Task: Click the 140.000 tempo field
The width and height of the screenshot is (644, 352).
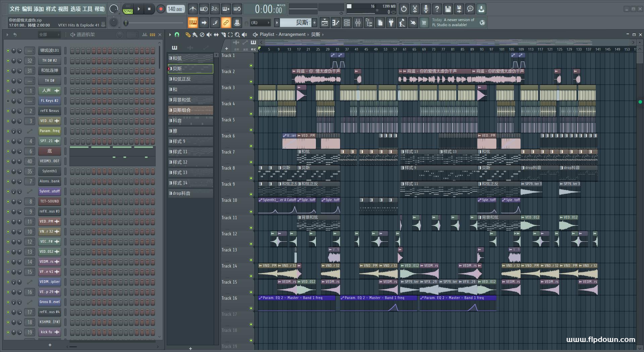Action: point(176,9)
